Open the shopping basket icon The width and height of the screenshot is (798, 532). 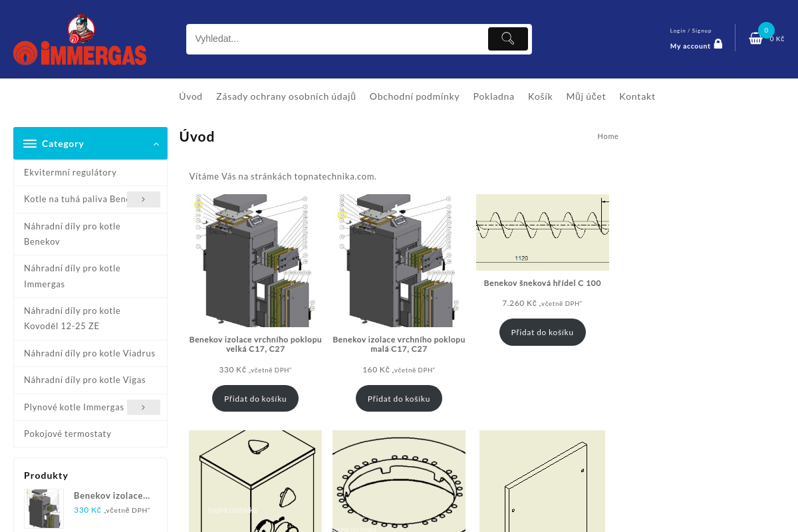pyautogui.click(x=755, y=39)
